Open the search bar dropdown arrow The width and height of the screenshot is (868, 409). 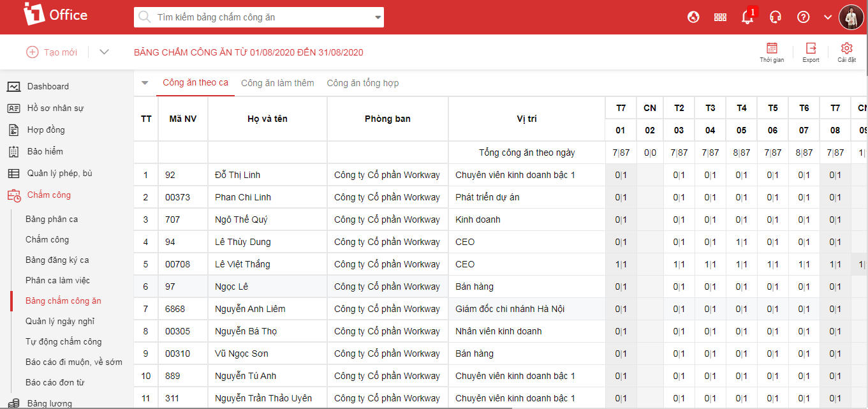(376, 17)
